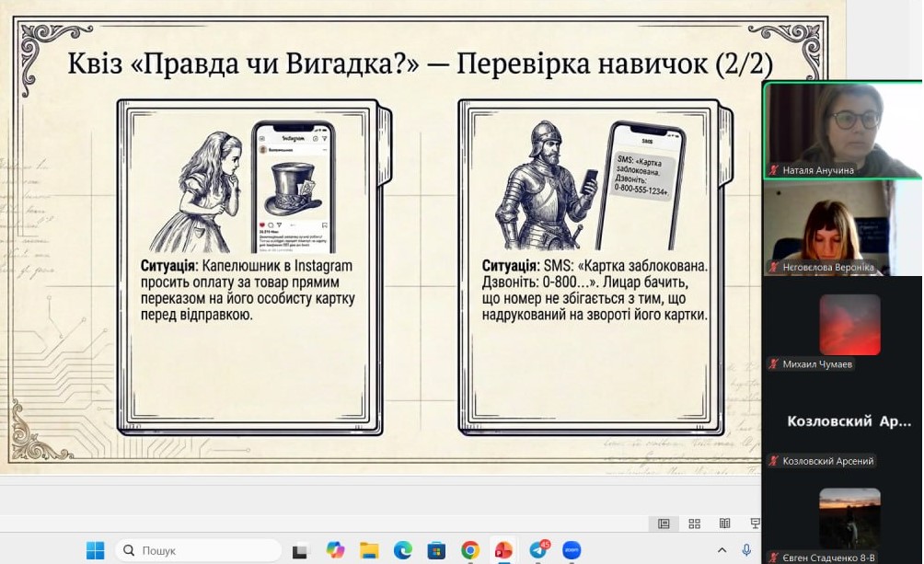This screenshot has width=924, height=564.
Task: Open Task View on taskbar
Action: pyautogui.click(x=300, y=551)
